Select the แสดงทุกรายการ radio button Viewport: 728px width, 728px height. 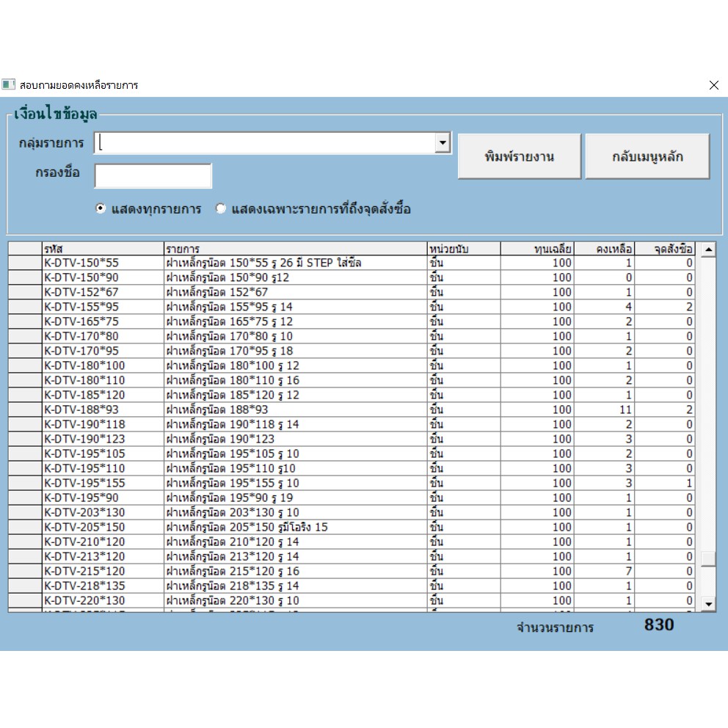101,208
